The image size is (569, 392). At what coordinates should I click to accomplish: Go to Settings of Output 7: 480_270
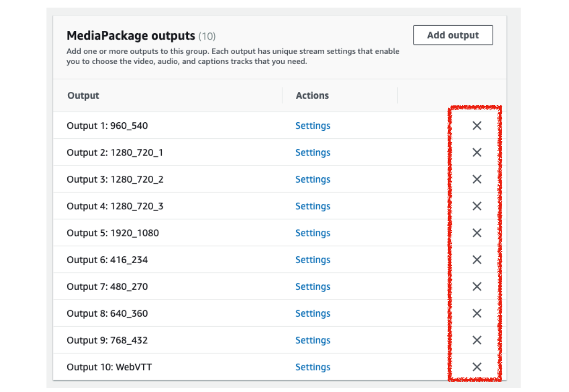coord(312,286)
